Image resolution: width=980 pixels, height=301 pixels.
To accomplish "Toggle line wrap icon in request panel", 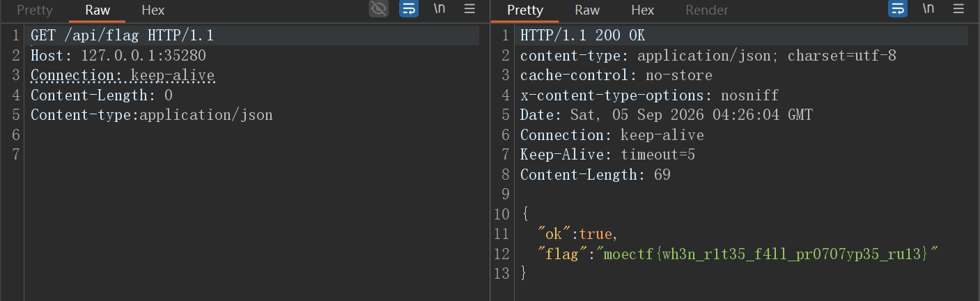I will (x=409, y=9).
